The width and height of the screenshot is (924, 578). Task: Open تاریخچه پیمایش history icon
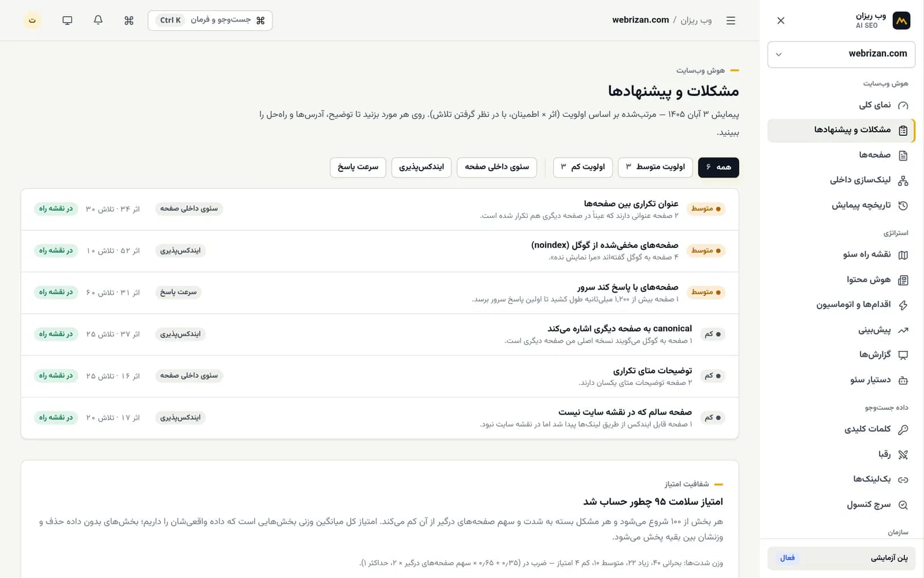(903, 205)
